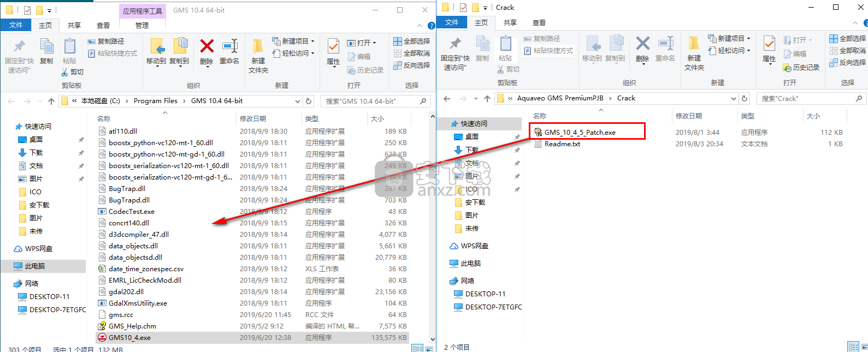
Task: Select Readme.txt in Crack window
Action: pyautogui.click(x=562, y=144)
